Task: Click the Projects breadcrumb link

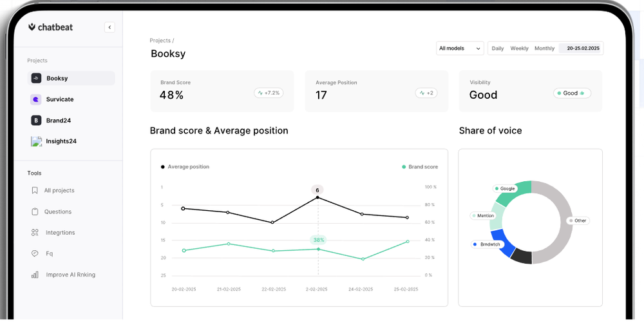Action: coord(160,41)
